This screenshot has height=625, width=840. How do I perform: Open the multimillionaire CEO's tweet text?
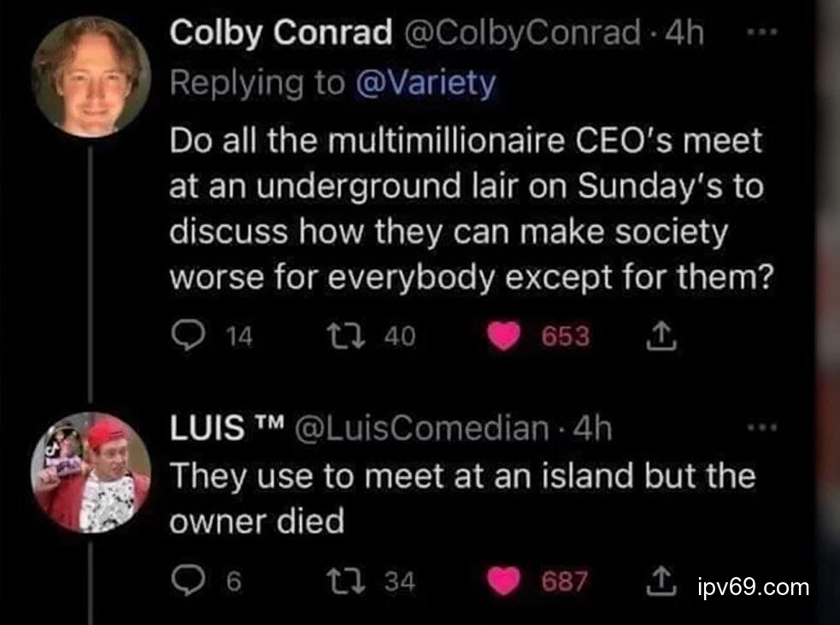[466, 208]
